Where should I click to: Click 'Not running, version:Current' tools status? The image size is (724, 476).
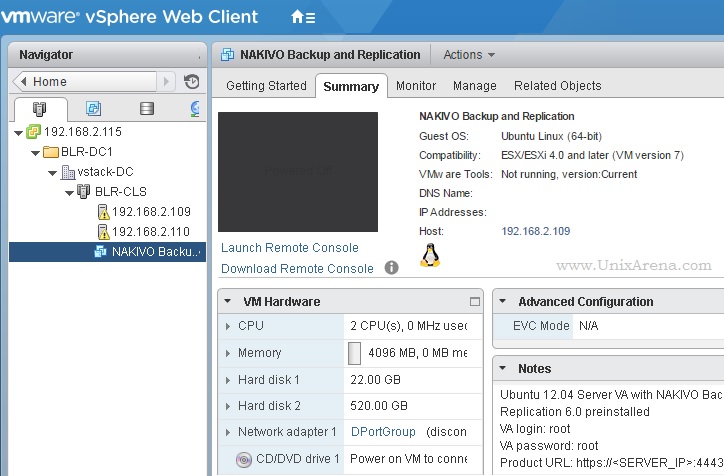tap(569, 175)
